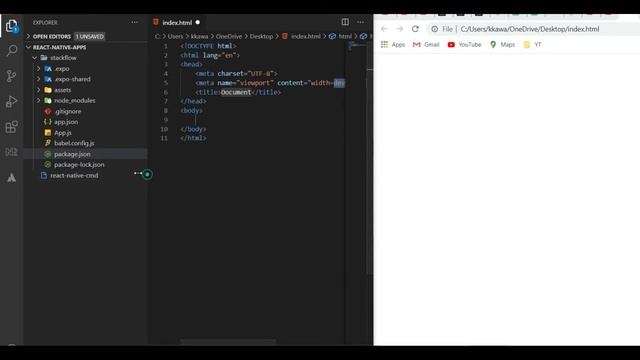Split the editor right
Image resolution: width=640 pixels, height=360 pixels.
[345, 22]
